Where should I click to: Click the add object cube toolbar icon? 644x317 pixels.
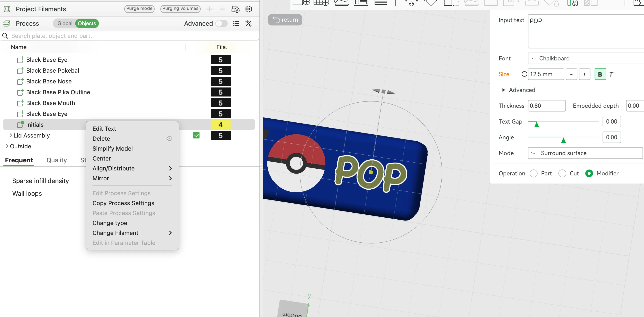pyautogui.click(x=301, y=2)
